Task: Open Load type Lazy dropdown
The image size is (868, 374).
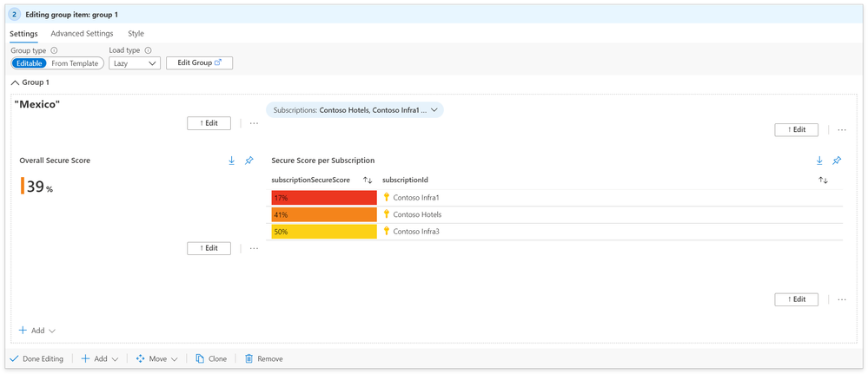Action: pos(135,63)
